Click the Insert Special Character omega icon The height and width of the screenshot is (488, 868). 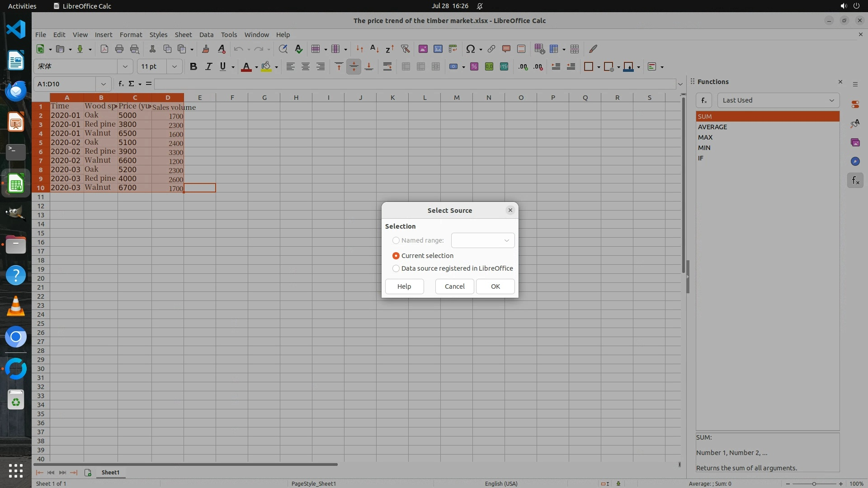coord(470,49)
